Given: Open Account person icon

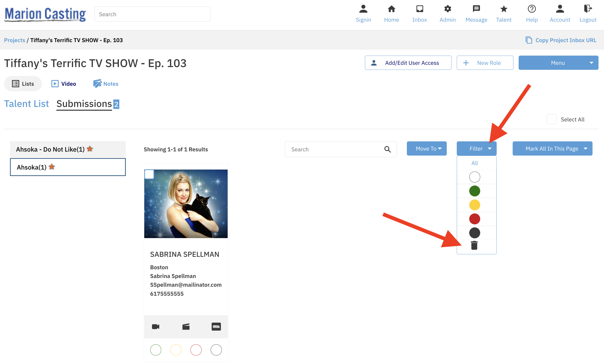Looking at the screenshot, I should [560, 9].
